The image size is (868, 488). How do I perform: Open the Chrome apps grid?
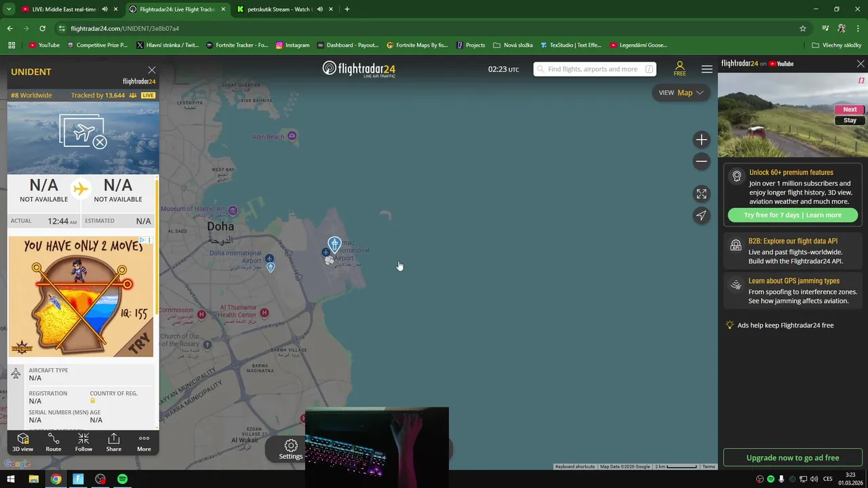click(x=12, y=45)
